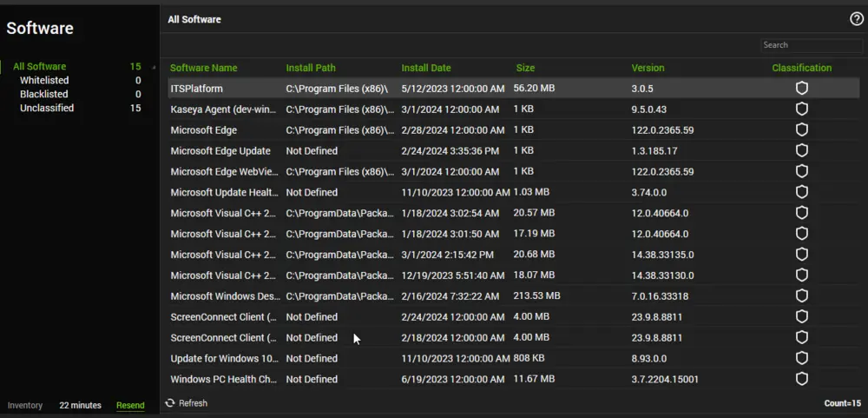Select the Kaseya Agent software name

click(x=223, y=109)
